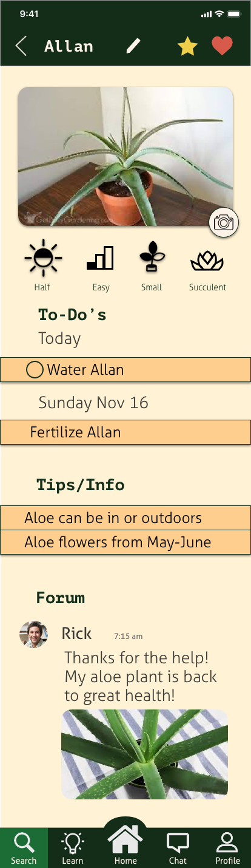This screenshot has height=868, width=251.
Task: Select the Small plant size icon
Action: coord(152,256)
